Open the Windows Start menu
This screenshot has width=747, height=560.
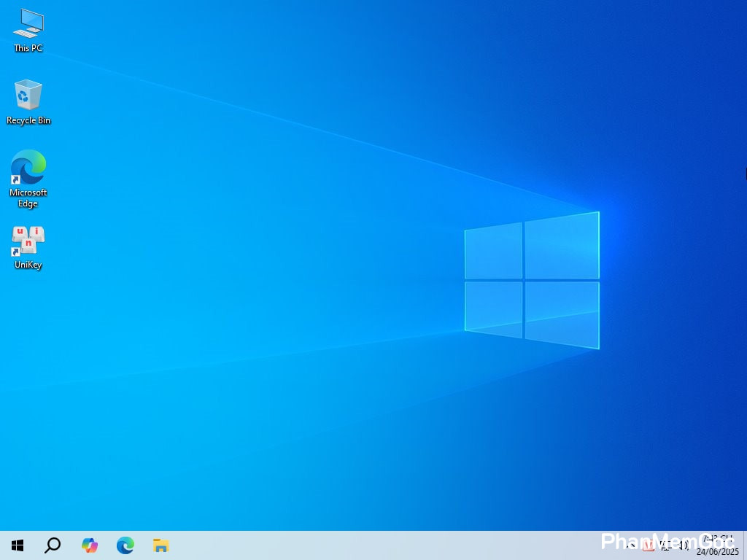tap(18, 545)
